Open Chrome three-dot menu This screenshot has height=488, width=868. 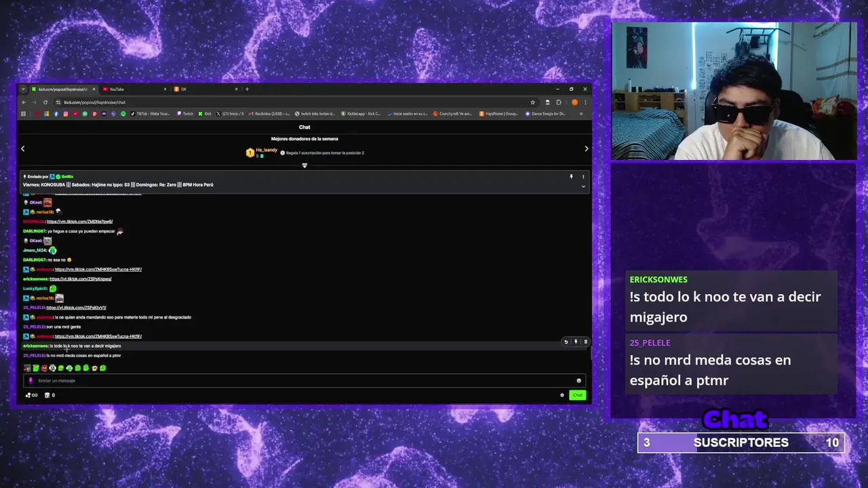point(585,102)
